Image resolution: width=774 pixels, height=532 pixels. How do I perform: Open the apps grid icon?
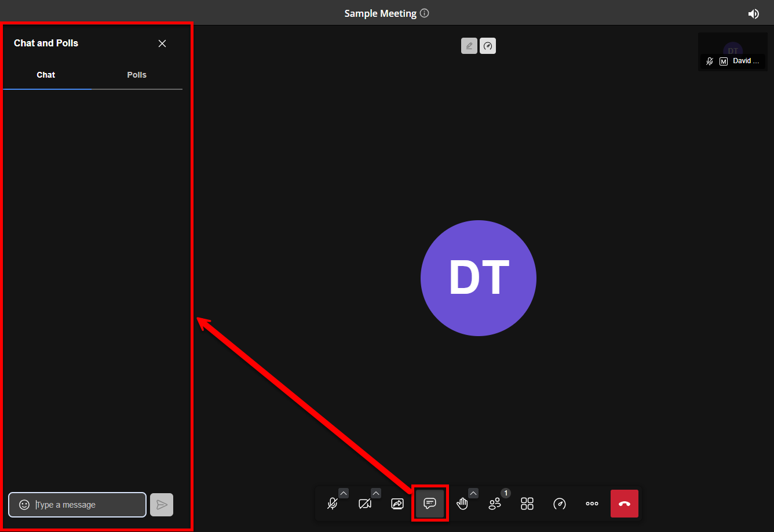coord(527,504)
